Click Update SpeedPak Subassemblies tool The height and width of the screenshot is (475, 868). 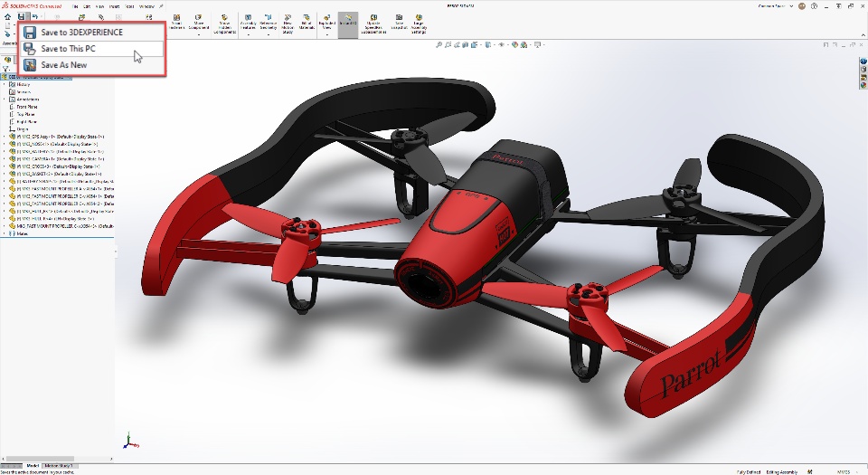coord(373,24)
